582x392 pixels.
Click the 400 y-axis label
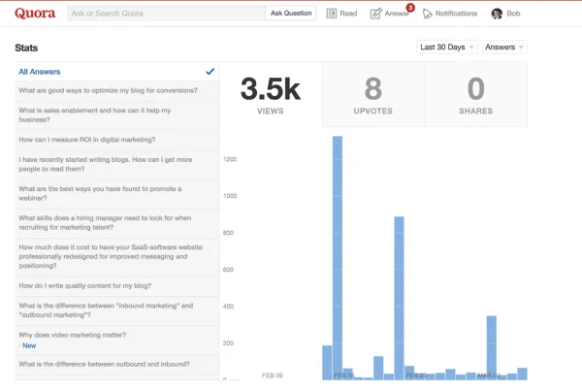[x=228, y=307]
